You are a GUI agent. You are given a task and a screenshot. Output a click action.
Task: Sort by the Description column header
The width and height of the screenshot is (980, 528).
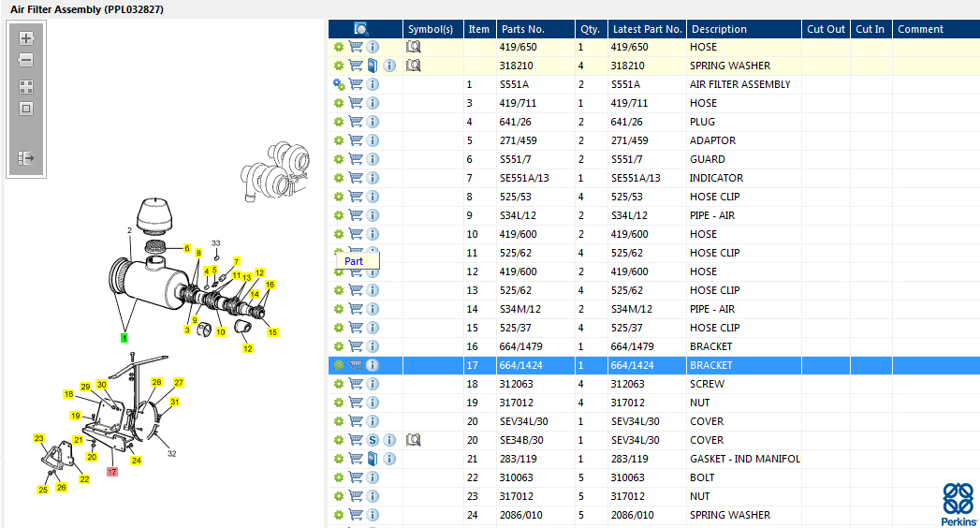pyautogui.click(x=720, y=29)
